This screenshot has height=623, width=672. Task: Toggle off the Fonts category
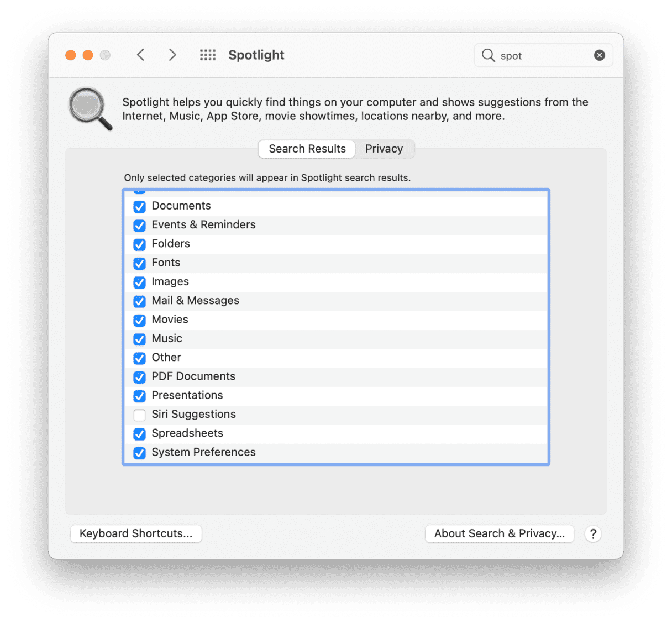point(140,263)
